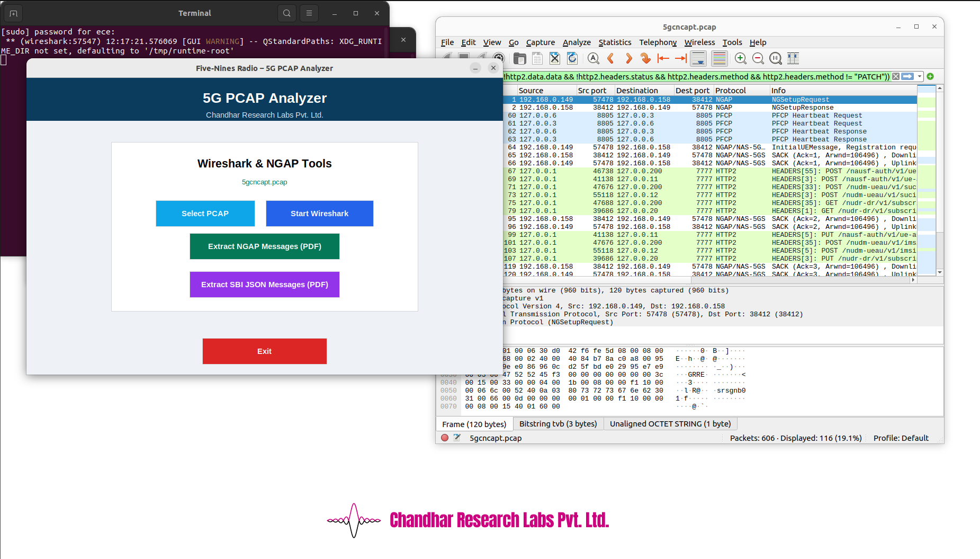Open expert information from status bar
The height and width of the screenshot is (559, 980).
coord(445,438)
